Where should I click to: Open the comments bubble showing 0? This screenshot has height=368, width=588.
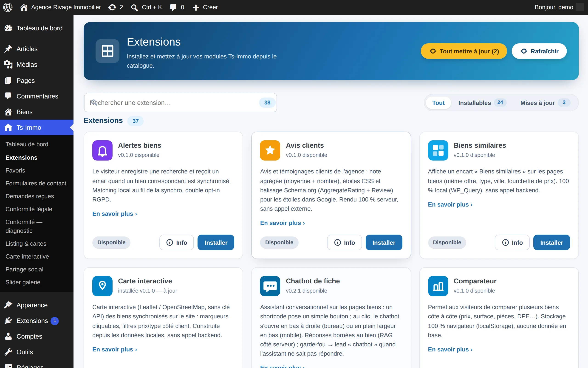(177, 7)
